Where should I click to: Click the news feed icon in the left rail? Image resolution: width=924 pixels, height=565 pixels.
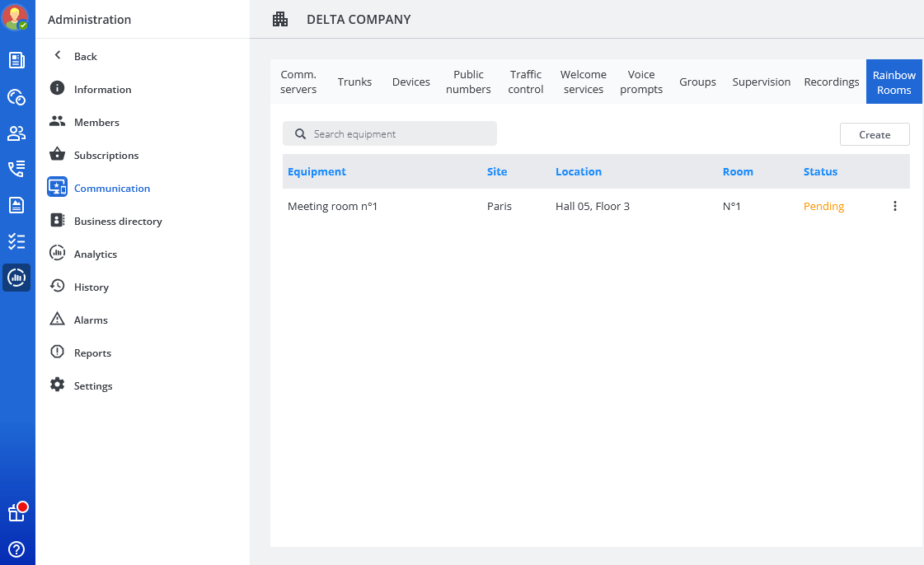point(16,60)
